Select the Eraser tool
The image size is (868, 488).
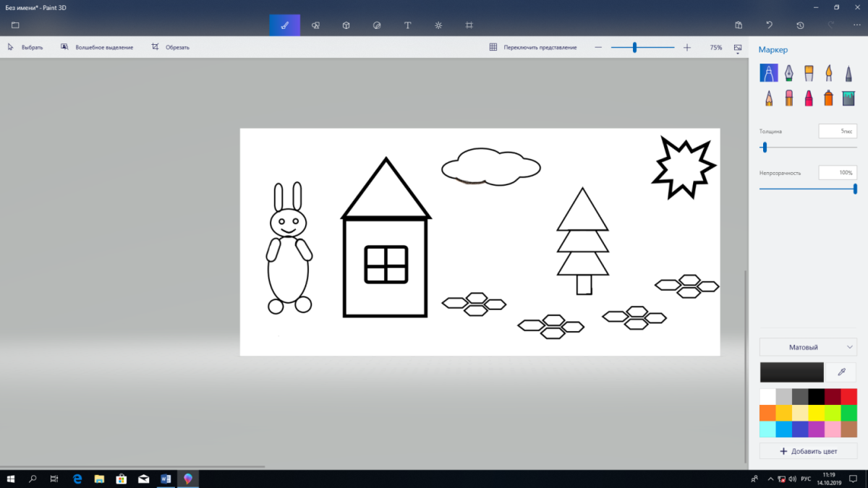click(788, 98)
